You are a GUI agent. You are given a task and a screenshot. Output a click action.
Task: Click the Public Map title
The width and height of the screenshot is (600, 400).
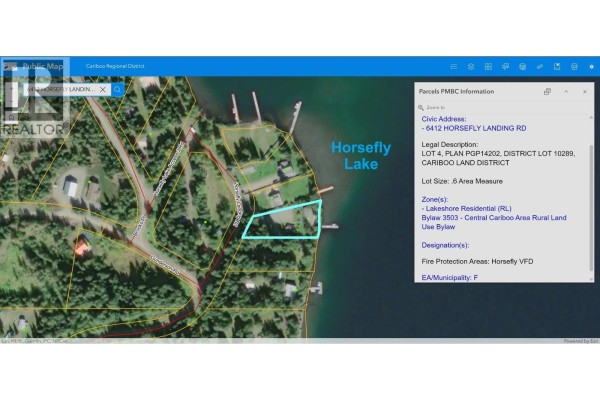tap(43, 66)
